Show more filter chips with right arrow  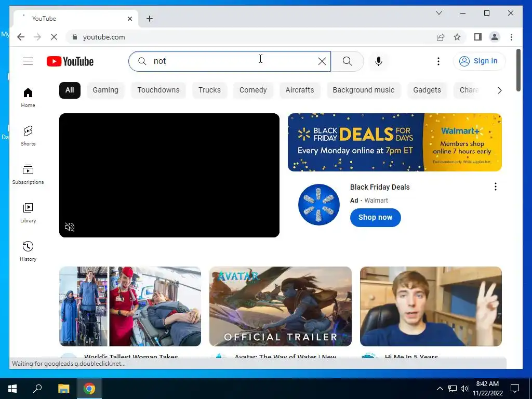tap(499, 90)
